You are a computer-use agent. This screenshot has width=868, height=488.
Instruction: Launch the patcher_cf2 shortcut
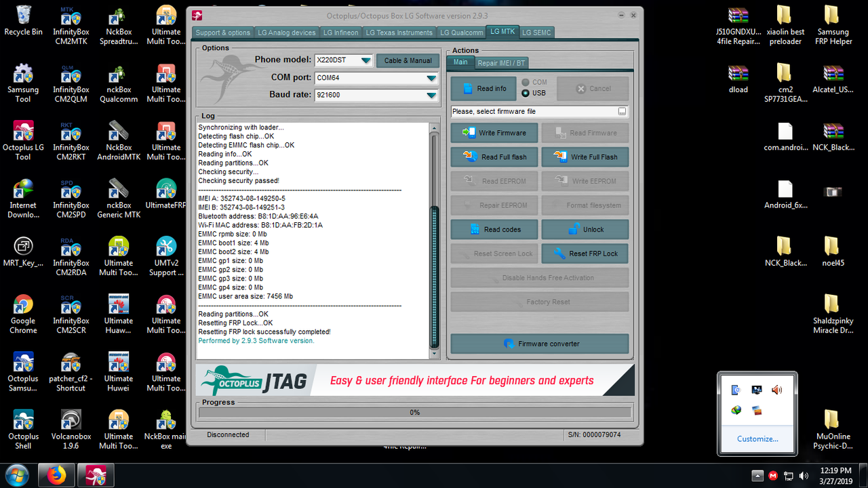coord(71,373)
